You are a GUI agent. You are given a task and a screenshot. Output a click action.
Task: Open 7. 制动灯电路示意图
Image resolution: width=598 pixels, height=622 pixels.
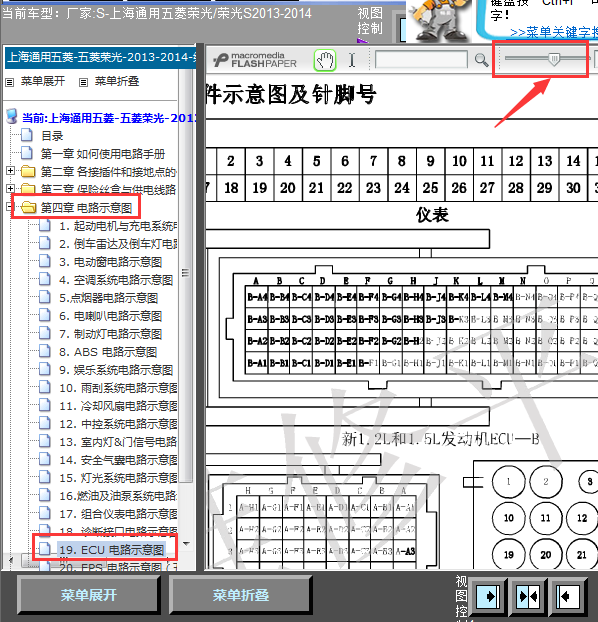click(111, 334)
